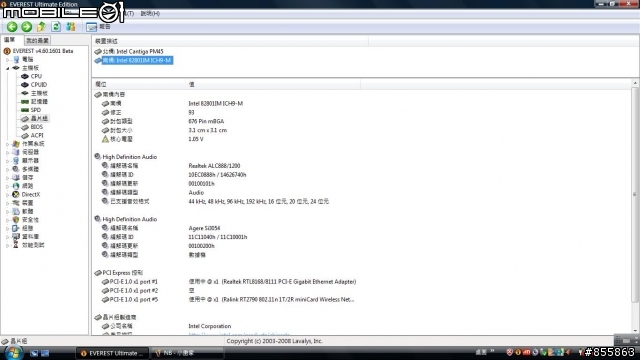Select CPU in the tree
This screenshot has width=640, height=360.
pos(36,76)
